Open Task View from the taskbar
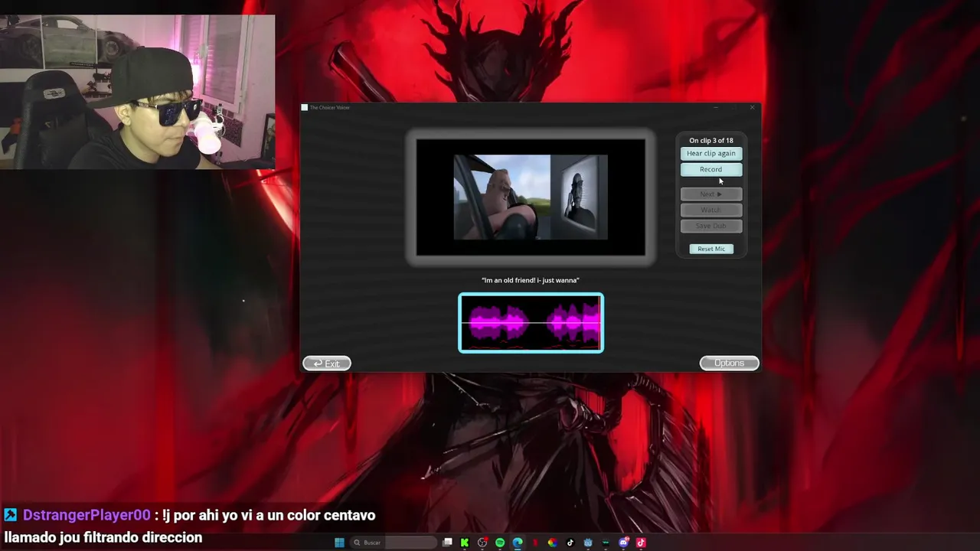 (x=448, y=543)
